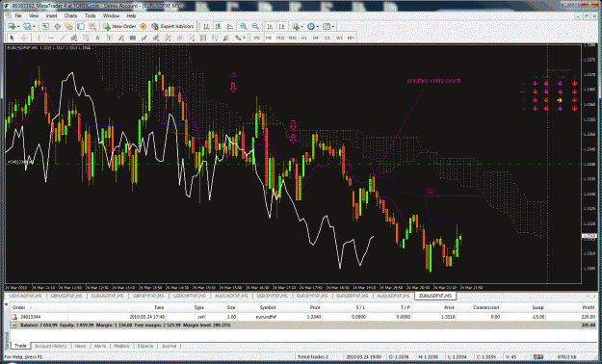
Task: Toggle chart Auto Scroll
Action: coord(270,27)
